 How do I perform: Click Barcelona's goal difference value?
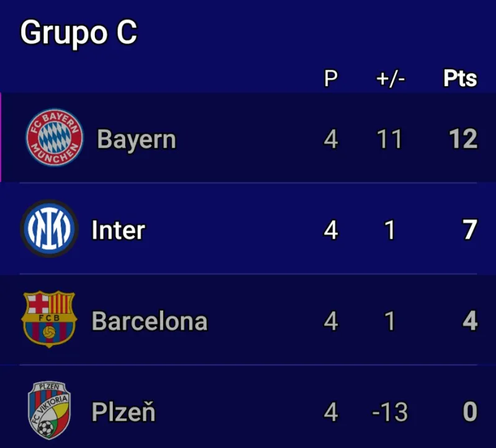(390, 321)
